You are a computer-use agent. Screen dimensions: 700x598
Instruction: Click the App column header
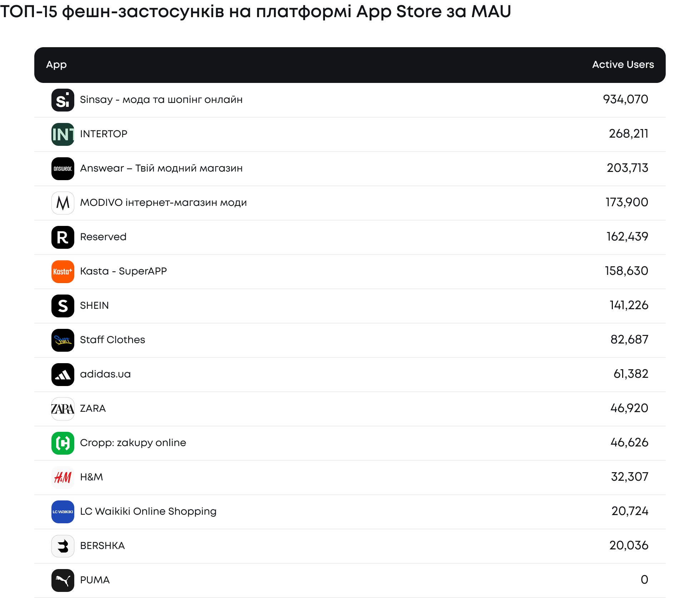coord(56,65)
